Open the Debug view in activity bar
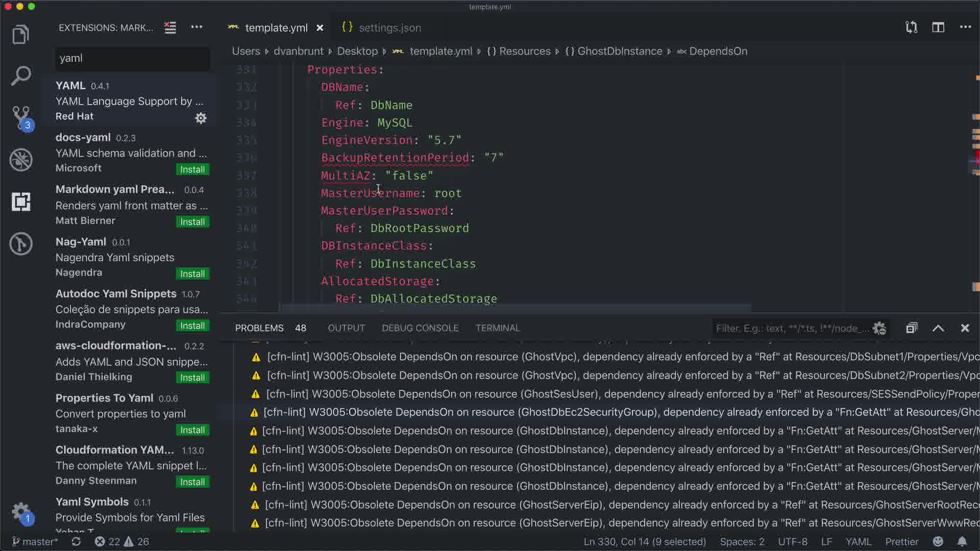Screen dimensions: 980x551 [21, 160]
